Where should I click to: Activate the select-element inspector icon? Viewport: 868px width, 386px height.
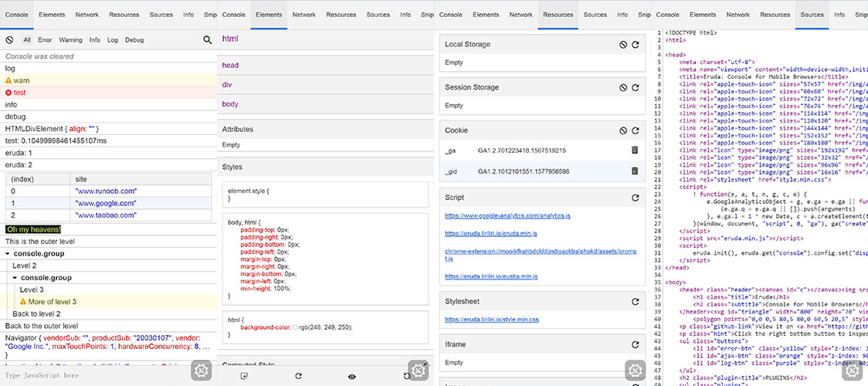click(244, 376)
